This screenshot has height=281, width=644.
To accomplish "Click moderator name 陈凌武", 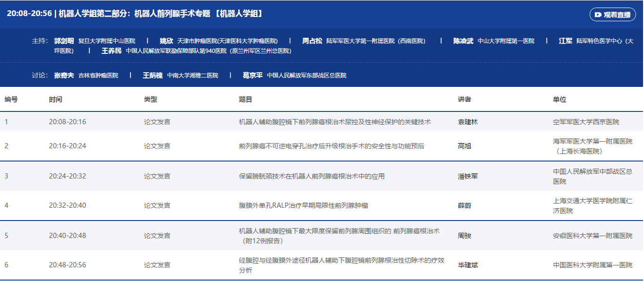I will click(x=463, y=41).
